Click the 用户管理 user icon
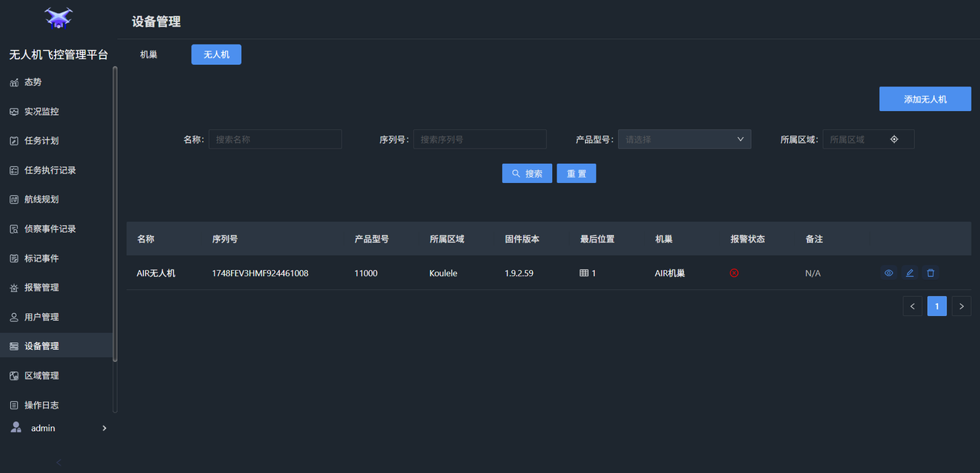The height and width of the screenshot is (473, 980). pyautogui.click(x=14, y=317)
